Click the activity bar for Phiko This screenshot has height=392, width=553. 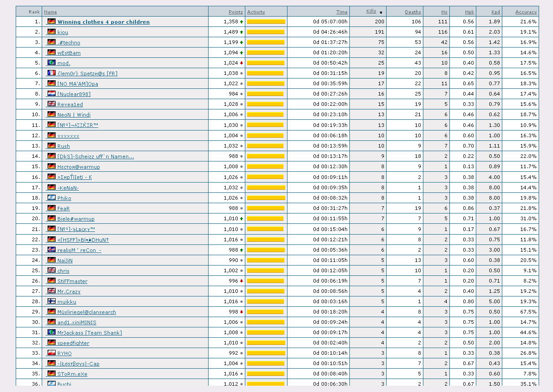click(266, 198)
